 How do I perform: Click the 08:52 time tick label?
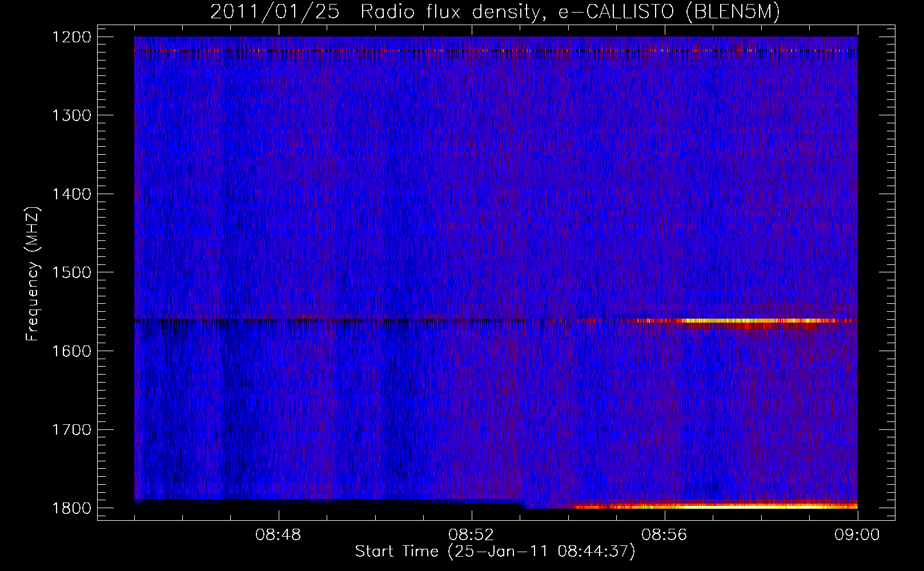(x=471, y=535)
